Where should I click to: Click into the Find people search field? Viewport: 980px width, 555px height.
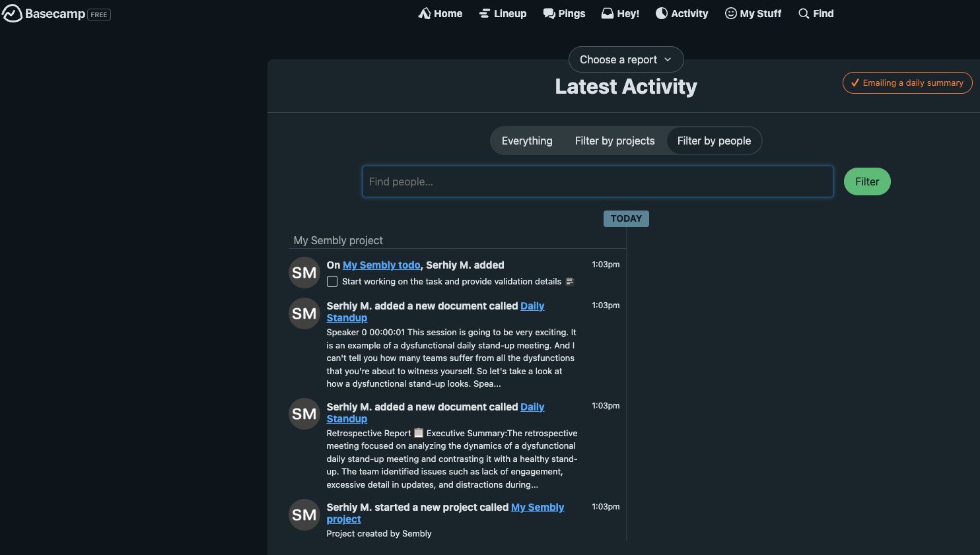[x=597, y=181]
